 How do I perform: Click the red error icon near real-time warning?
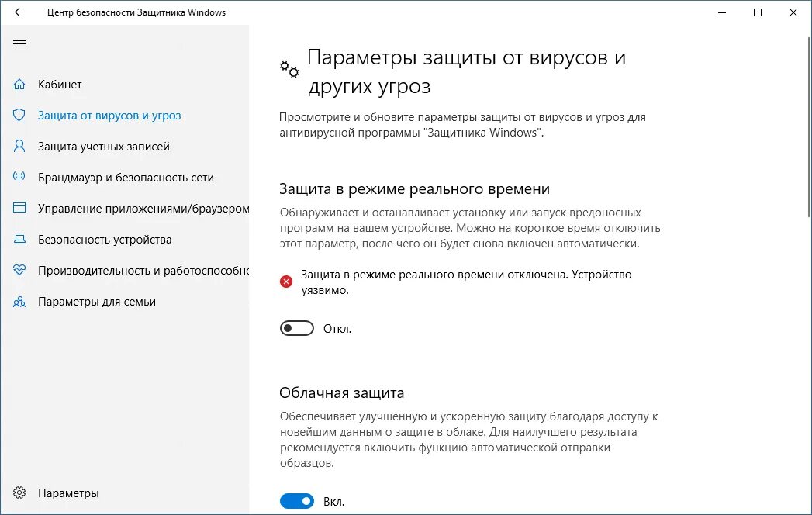(x=286, y=282)
